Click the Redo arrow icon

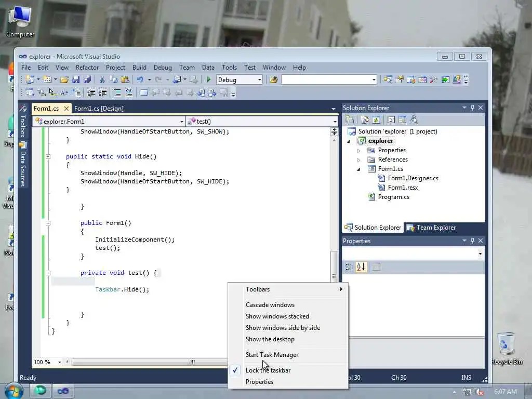tap(158, 79)
